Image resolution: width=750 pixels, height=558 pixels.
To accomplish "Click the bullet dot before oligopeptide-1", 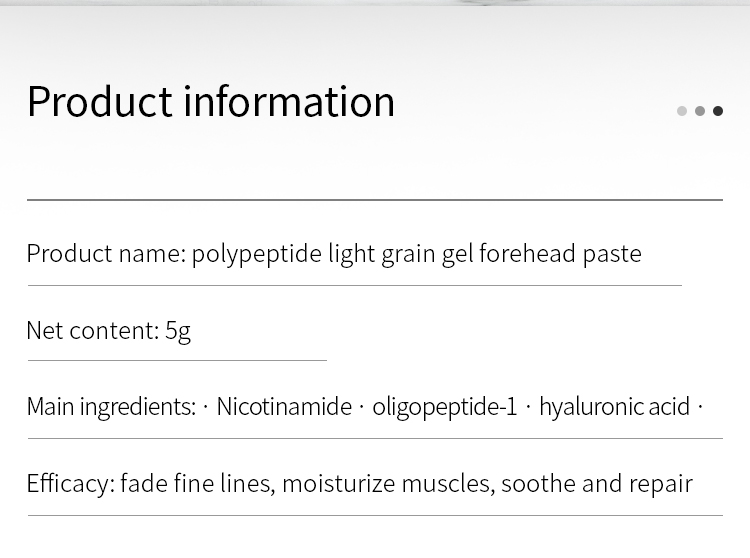I will [362, 407].
